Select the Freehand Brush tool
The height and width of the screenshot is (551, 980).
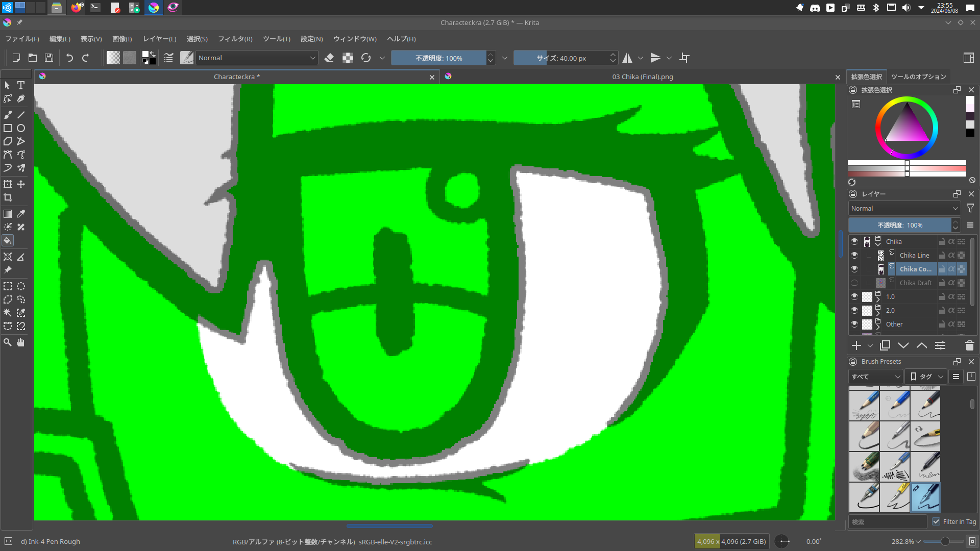pos(8,115)
